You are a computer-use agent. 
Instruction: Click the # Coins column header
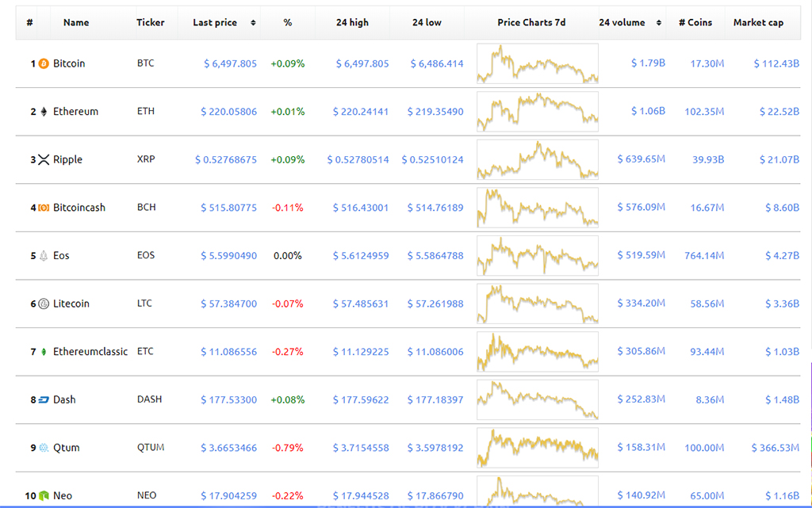point(695,23)
